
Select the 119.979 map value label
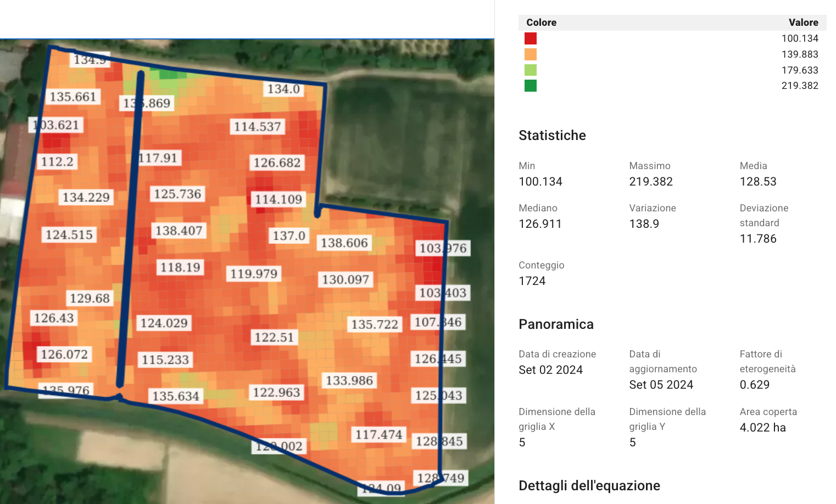click(x=253, y=273)
